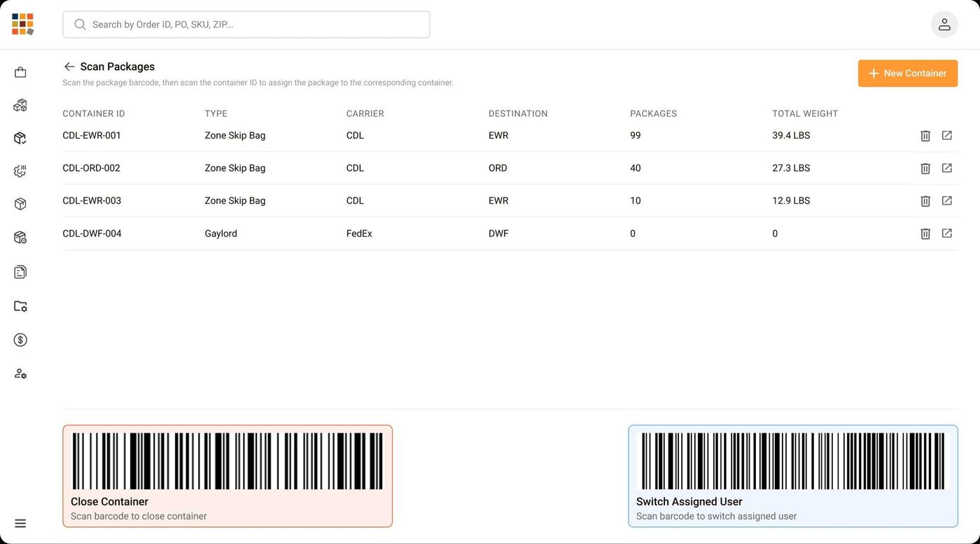
Task: Click the PACKAGES column header
Action: [654, 113]
